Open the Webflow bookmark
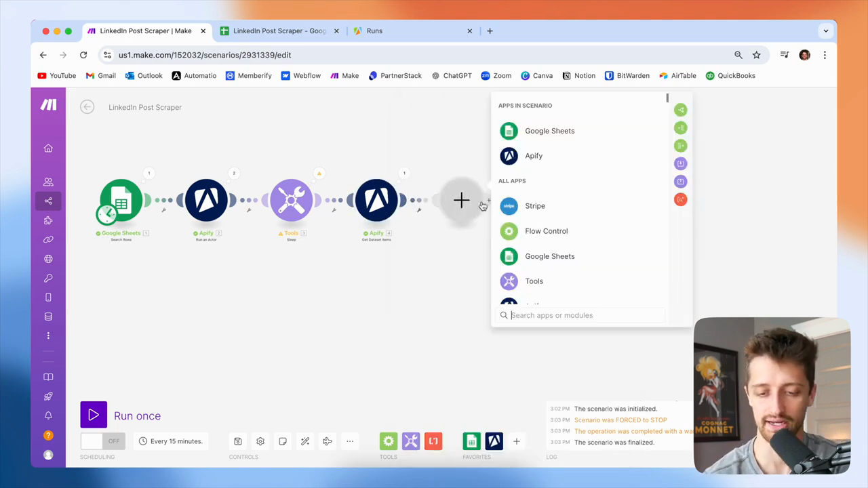Screen dimensions: 868x488 (x=301, y=76)
